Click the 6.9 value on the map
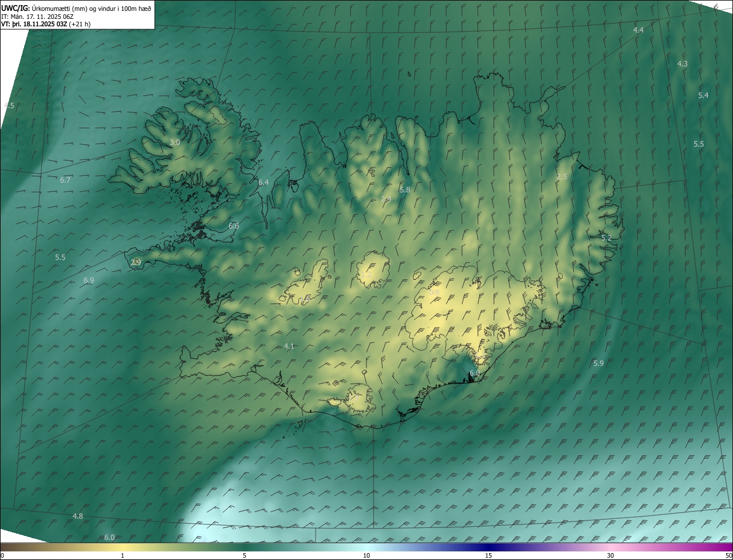 89,280
